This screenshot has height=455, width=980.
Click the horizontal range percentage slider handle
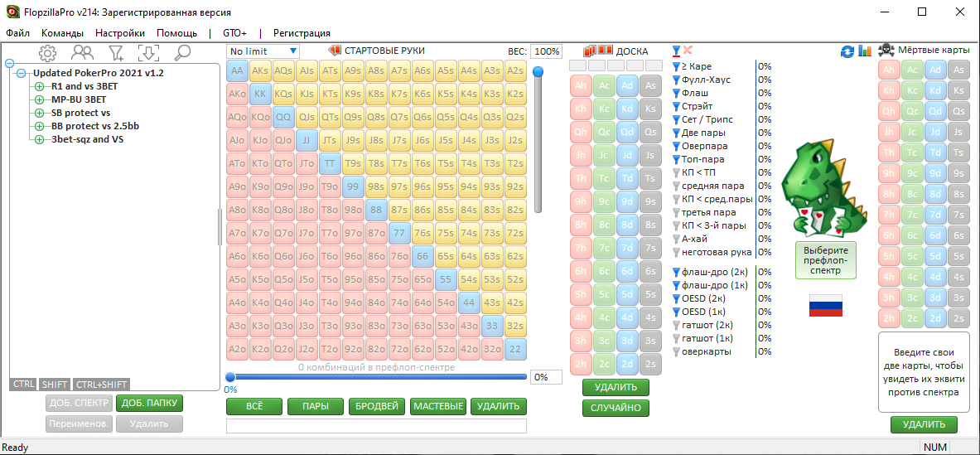tap(230, 377)
